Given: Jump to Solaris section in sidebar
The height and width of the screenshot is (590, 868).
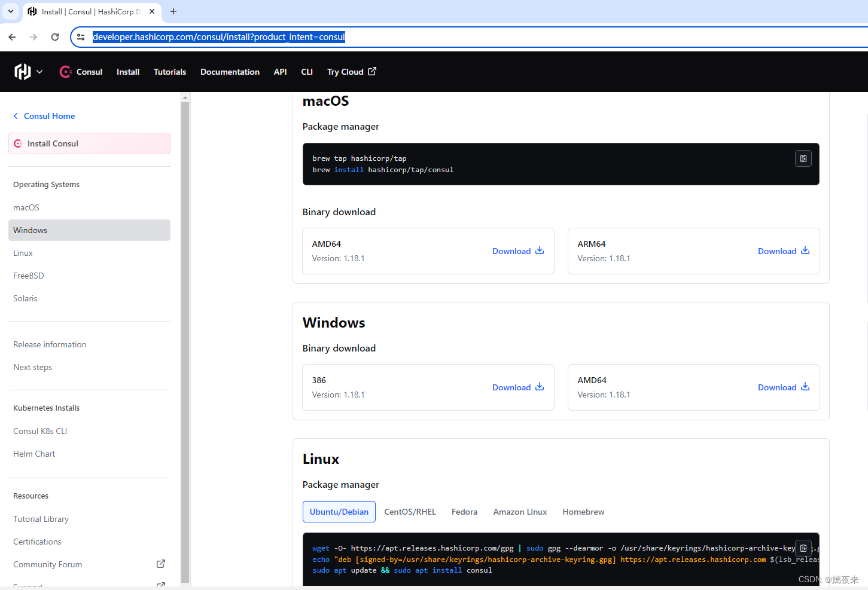Looking at the screenshot, I should coord(25,298).
